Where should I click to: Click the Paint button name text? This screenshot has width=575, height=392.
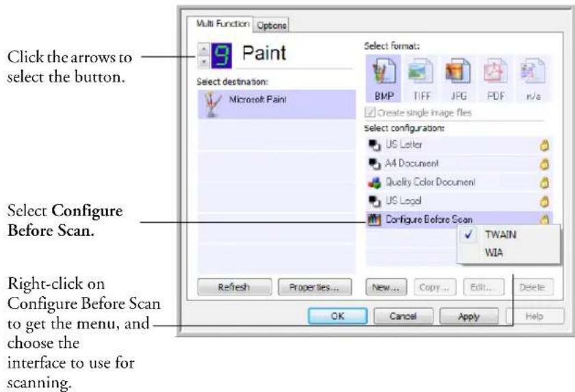(264, 53)
